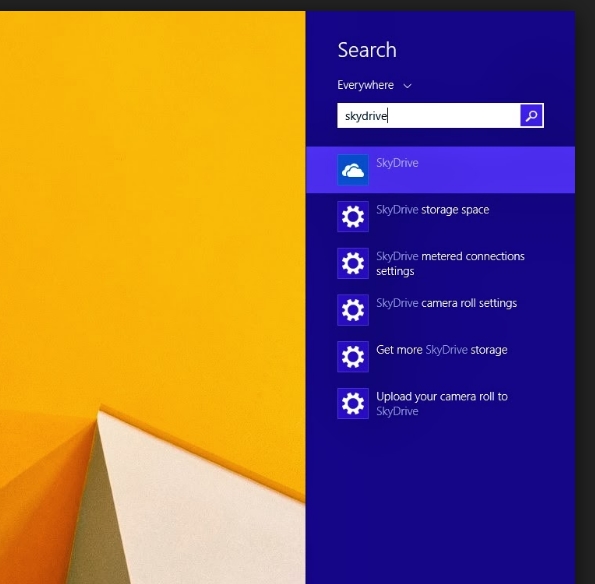Viewport: 595px width, 584px height.
Task: Select the SkyDrive app result text
Action: click(x=397, y=163)
